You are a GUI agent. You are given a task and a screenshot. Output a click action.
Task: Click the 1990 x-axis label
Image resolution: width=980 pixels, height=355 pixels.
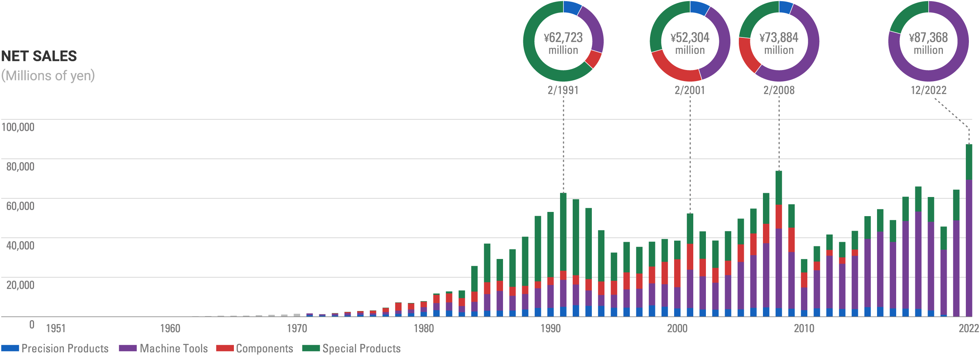pyautogui.click(x=550, y=328)
